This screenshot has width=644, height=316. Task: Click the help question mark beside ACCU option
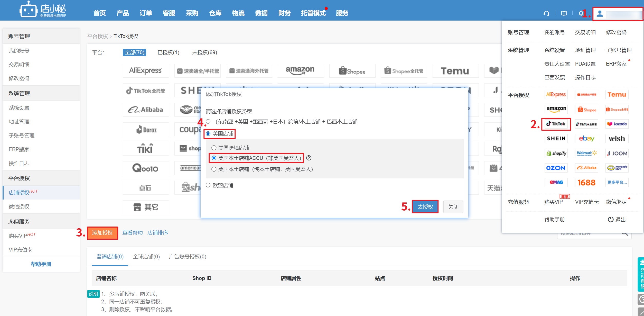pyautogui.click(x=309, y=158)
